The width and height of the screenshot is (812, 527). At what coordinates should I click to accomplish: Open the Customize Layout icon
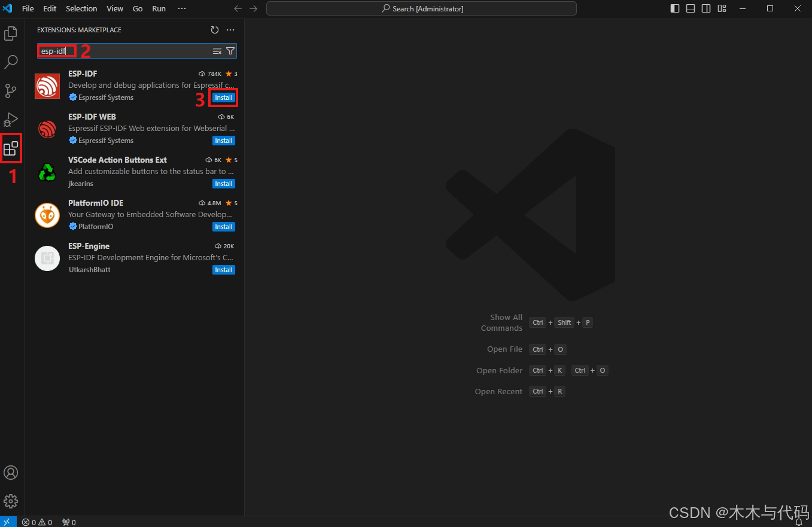(722, 8)
